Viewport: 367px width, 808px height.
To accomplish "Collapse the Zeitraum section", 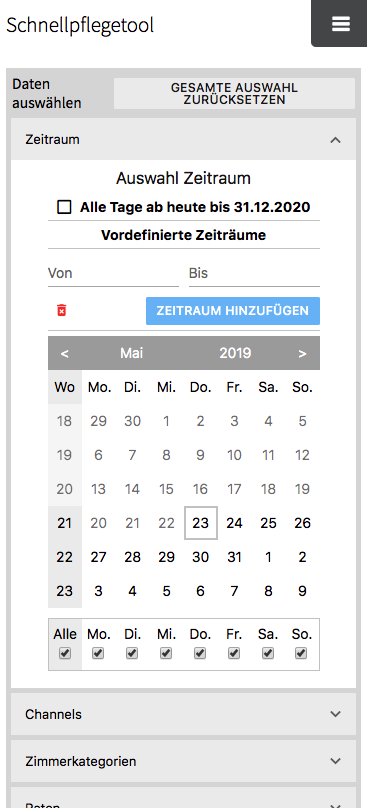I will [x=336, y=140].
